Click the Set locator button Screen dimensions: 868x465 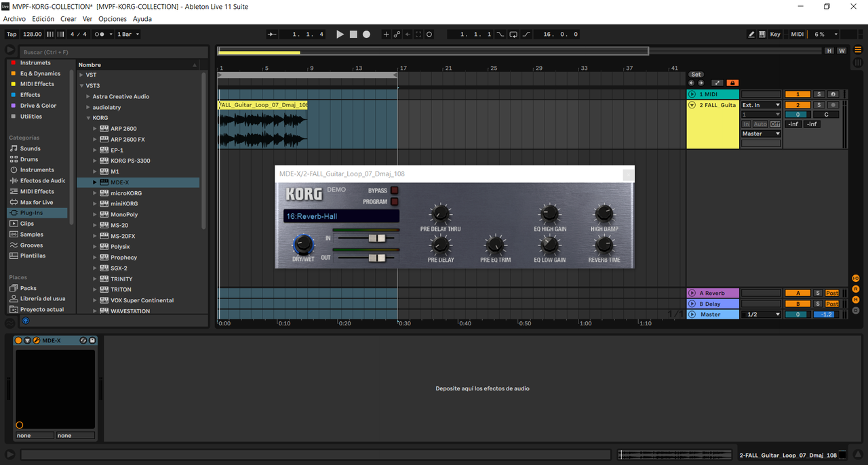pyautogui.click(x=696, y=75)
